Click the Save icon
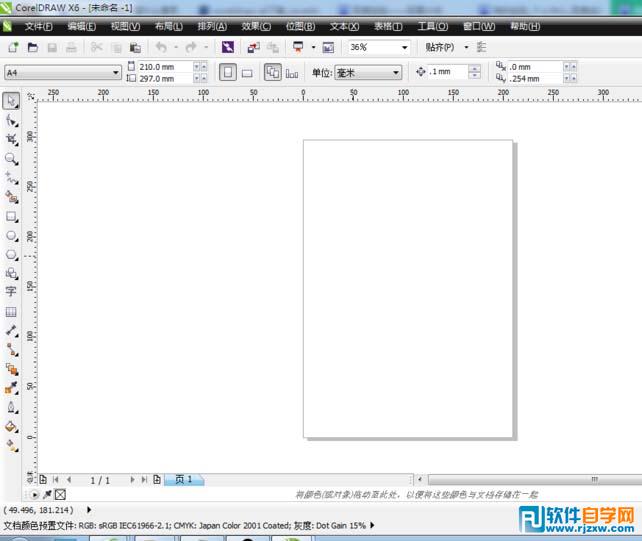 coord(52,48)
